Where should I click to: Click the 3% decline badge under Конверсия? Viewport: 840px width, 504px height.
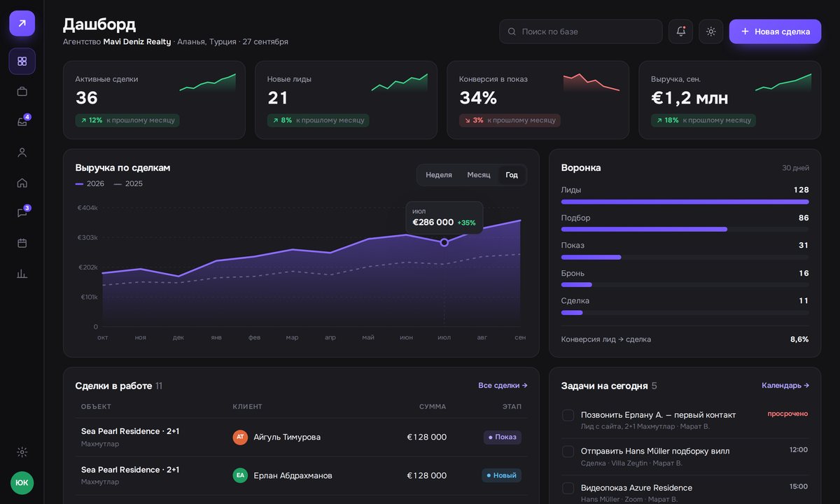click(x=510, y=120)
